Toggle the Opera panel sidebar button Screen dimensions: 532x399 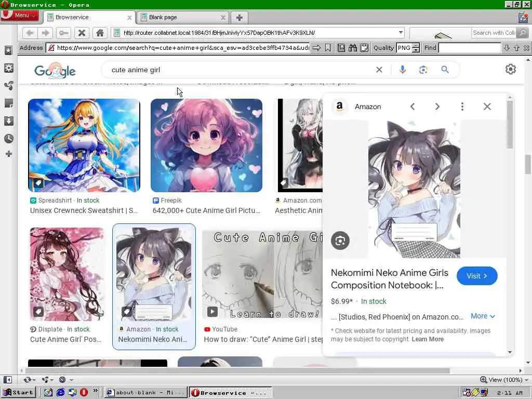click(x=8, y=379)
